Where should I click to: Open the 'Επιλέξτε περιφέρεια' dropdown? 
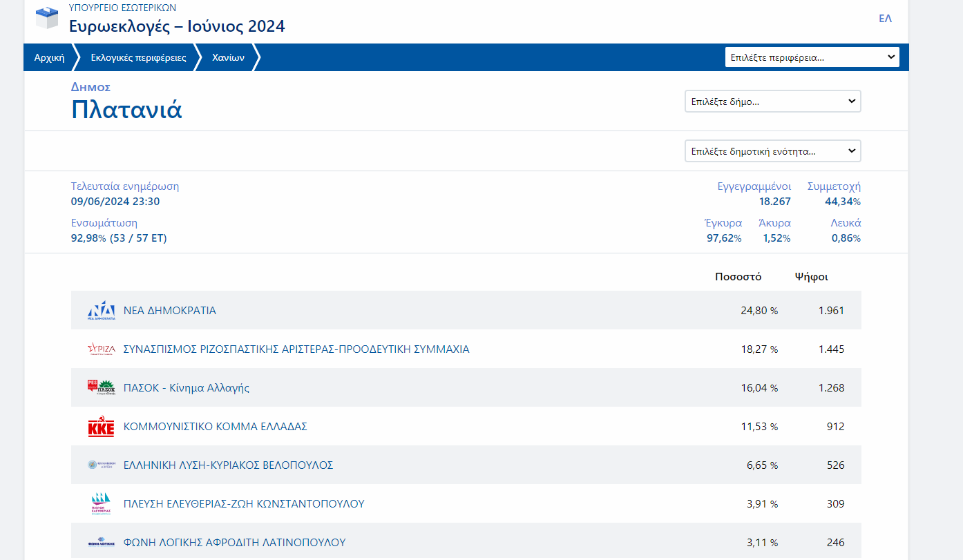[812, 57]
